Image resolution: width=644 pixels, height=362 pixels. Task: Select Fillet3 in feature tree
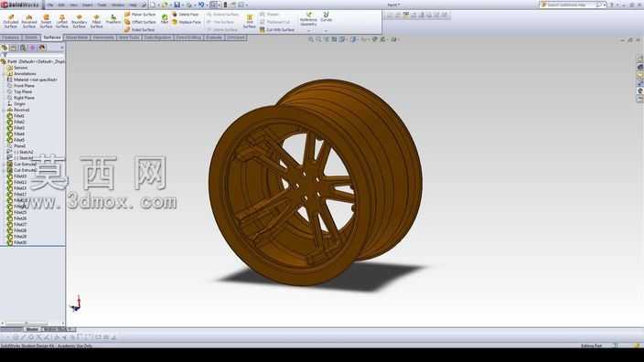(19, 128)
